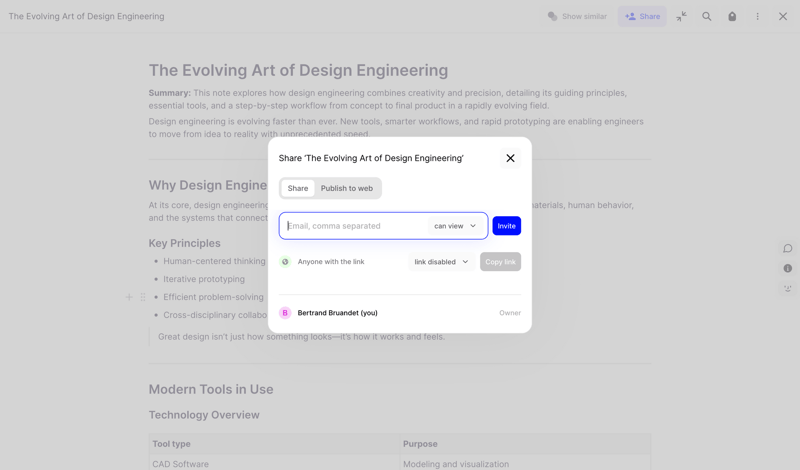This screenshot has width=800, height=470.
Task: Expand the 'can view' permission dropdown
Action: click(x=455, y=226)
